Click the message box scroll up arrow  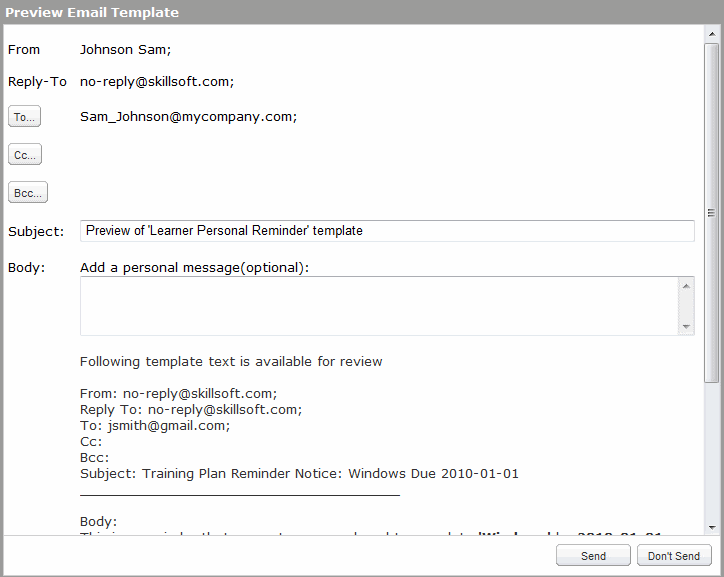(686, 286)
